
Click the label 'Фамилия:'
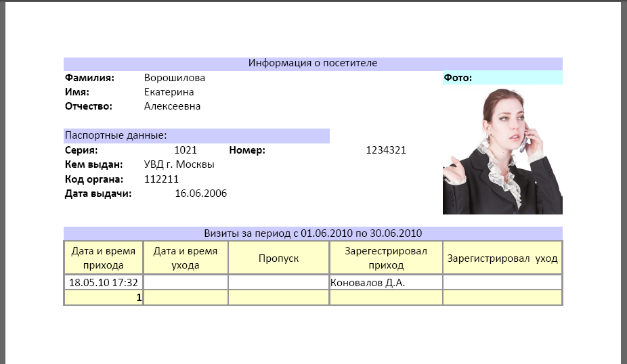pyautogui.click(x=89, y=78)
